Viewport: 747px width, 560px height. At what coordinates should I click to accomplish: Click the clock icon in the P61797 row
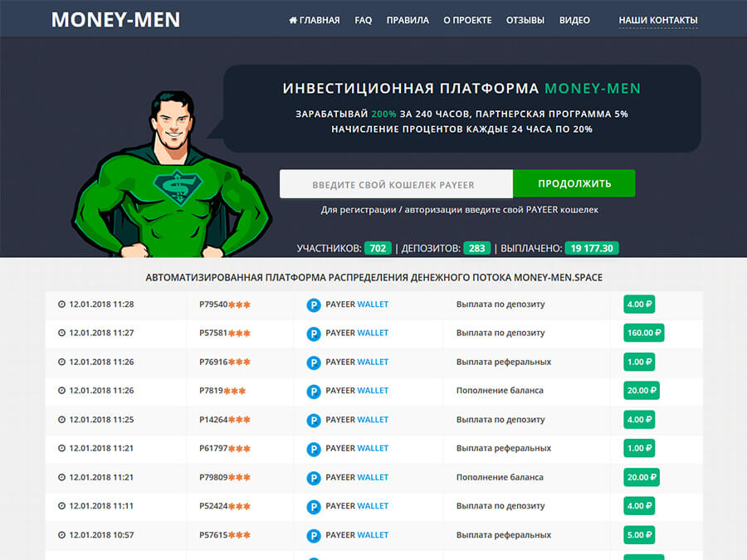coord(62,448)
